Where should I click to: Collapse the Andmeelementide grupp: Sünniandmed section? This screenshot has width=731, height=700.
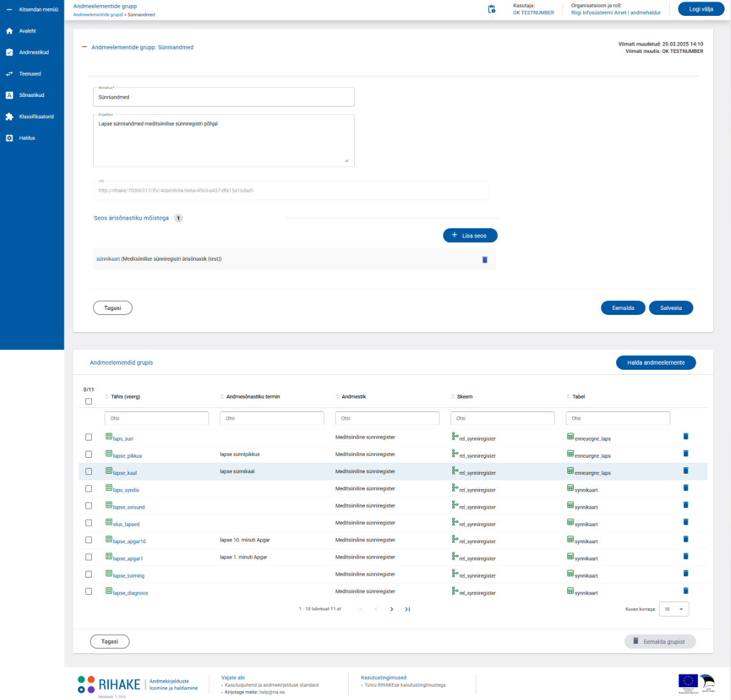(x=85, y=47)
